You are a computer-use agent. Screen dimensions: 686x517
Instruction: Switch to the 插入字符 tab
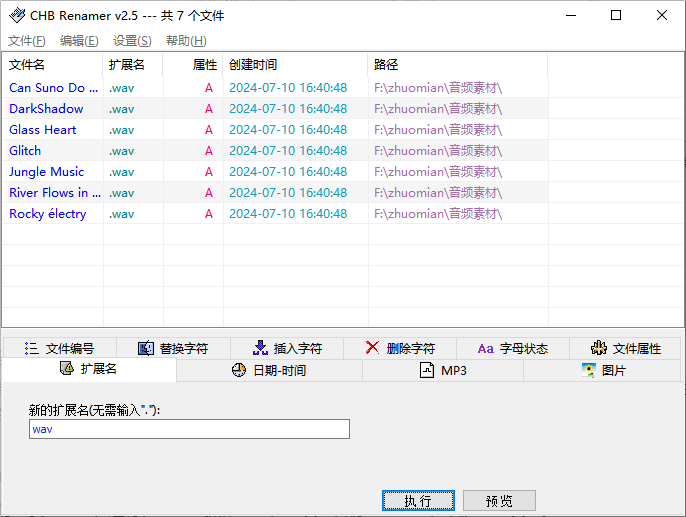pos(287,348)
